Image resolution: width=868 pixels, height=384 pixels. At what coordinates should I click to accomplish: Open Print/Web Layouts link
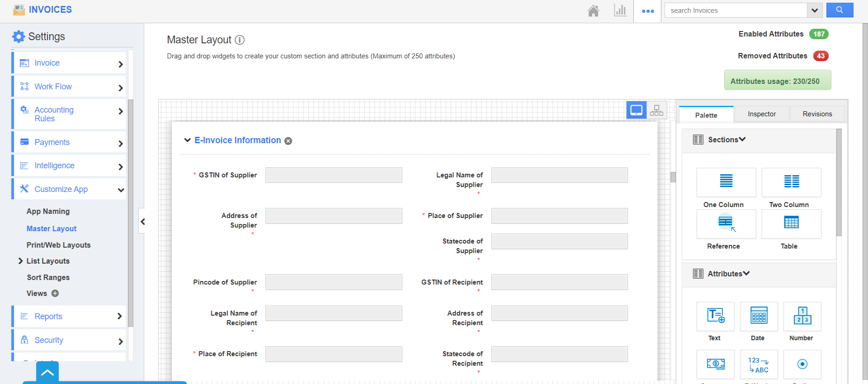coord(58,245)
